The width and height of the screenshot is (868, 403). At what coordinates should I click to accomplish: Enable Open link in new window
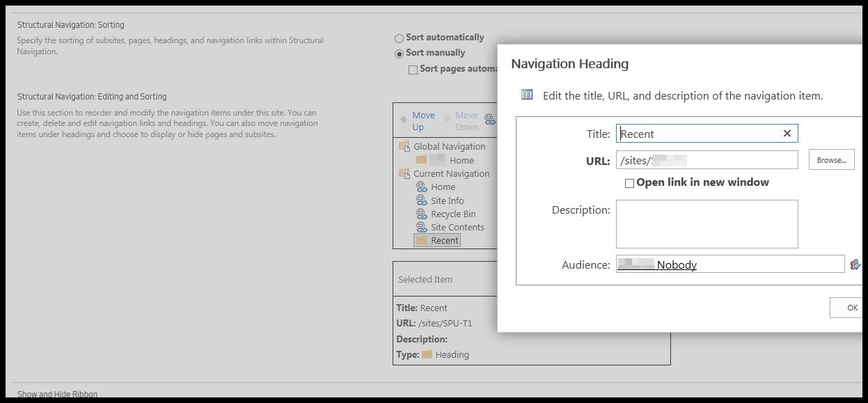629,182
